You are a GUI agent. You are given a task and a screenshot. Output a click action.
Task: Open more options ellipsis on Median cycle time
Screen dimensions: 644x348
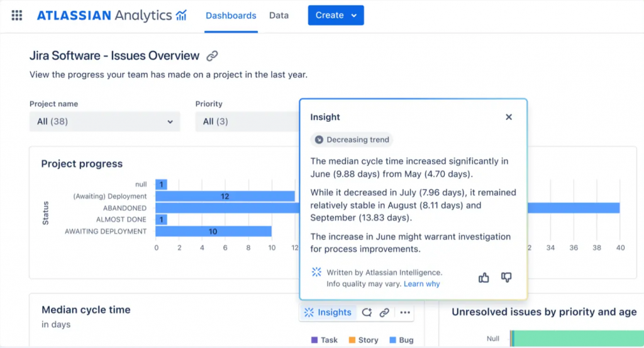405,312
